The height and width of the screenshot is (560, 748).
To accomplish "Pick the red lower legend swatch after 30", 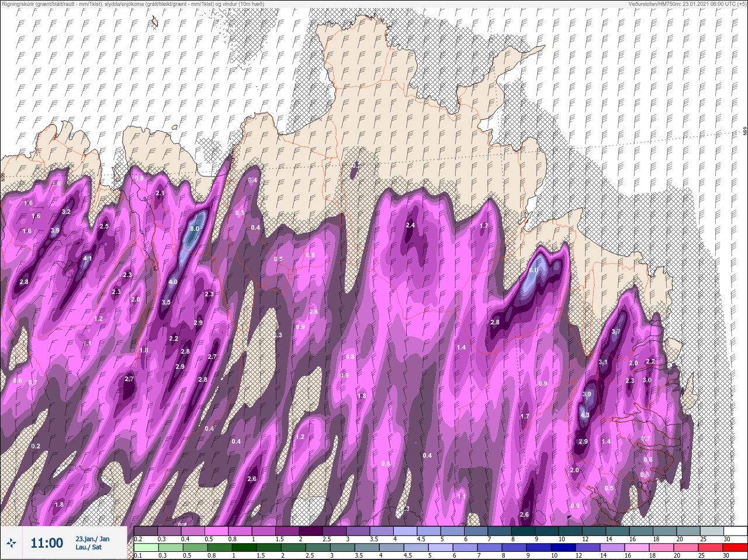I will pos(736,548).
